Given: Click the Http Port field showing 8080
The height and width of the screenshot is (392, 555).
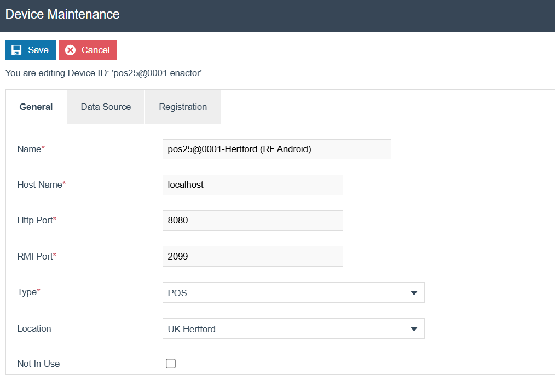Looking at the screenshot, I should [x=252, y=220].
